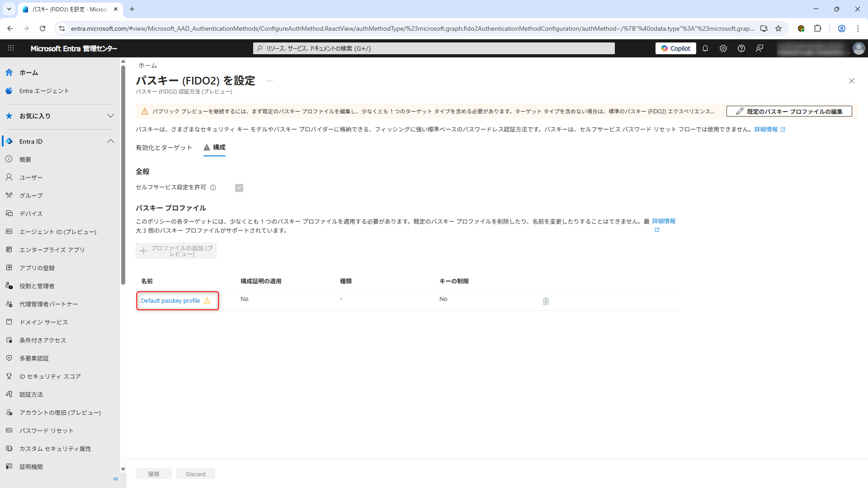This screenshot has height=488, width=868.
Task: Click the info icon beside セルフサービス設定を許可
Action: click(x=213, y=188)
